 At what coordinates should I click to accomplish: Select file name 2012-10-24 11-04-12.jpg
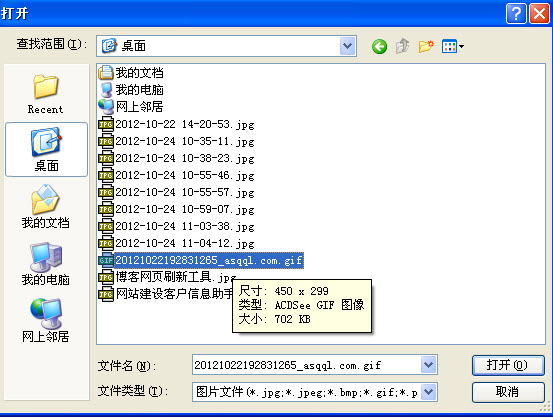click(185, 243)
